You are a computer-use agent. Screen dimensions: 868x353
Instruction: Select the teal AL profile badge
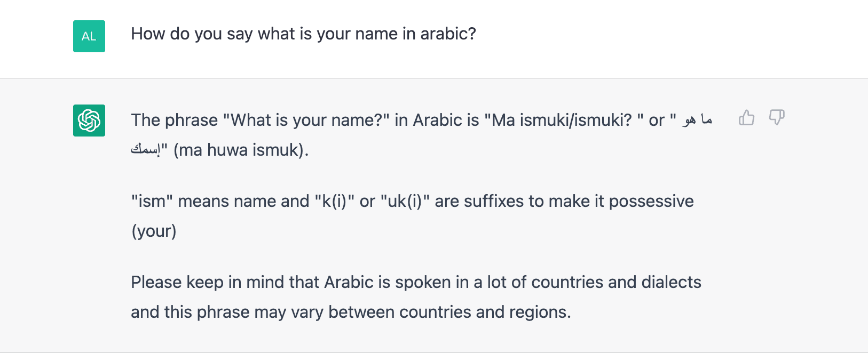[x=89, y=36]
